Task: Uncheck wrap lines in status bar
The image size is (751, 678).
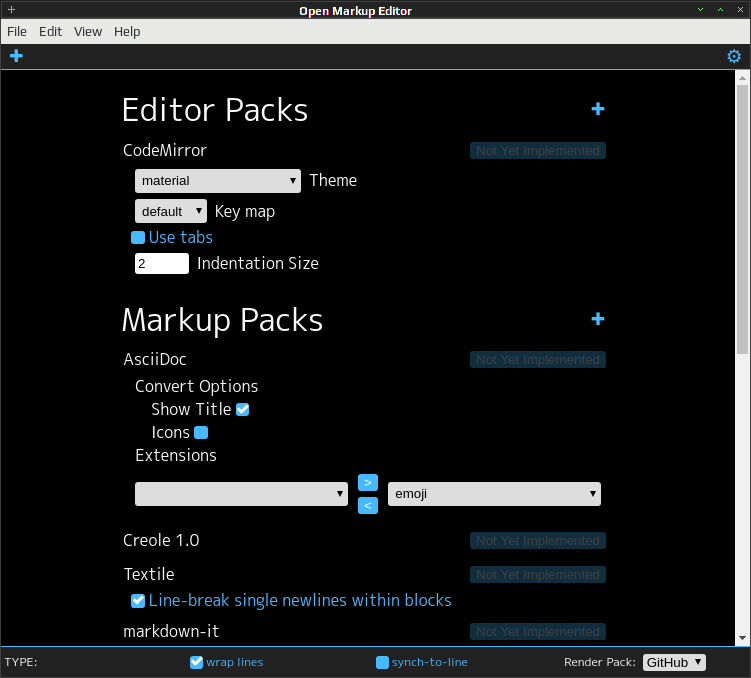Action: pos(196,662)
